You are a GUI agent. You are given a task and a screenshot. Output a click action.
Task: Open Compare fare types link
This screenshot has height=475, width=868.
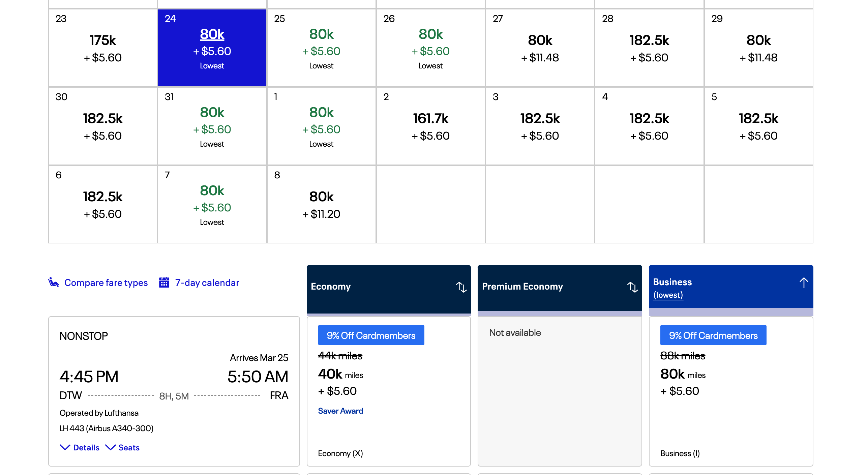click(x=106, y=283)
